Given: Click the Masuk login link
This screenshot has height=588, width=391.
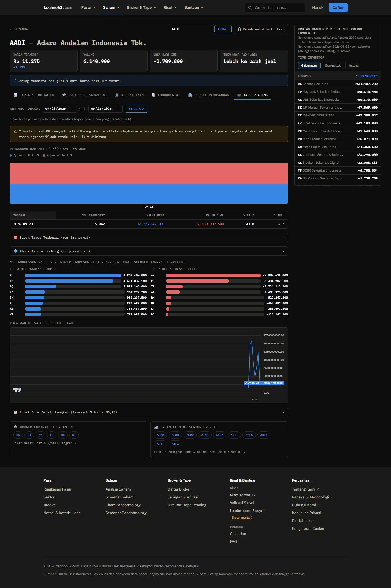Looking at the screenshot, I should tap(318, 8).
